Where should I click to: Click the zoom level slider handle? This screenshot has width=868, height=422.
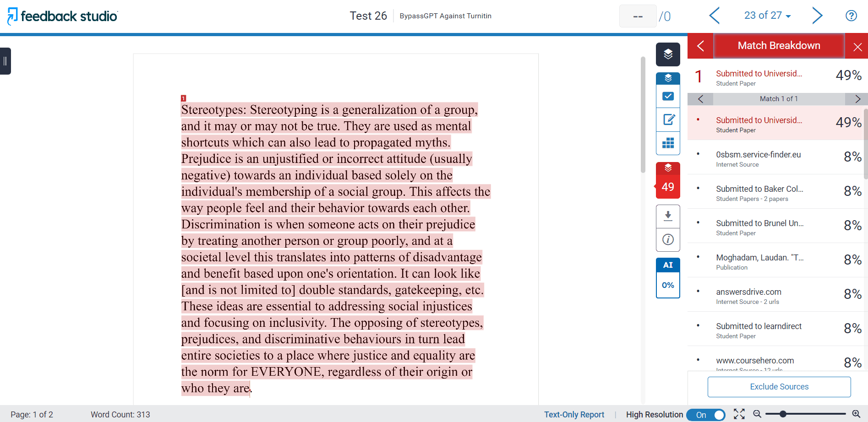click(783, 414)
